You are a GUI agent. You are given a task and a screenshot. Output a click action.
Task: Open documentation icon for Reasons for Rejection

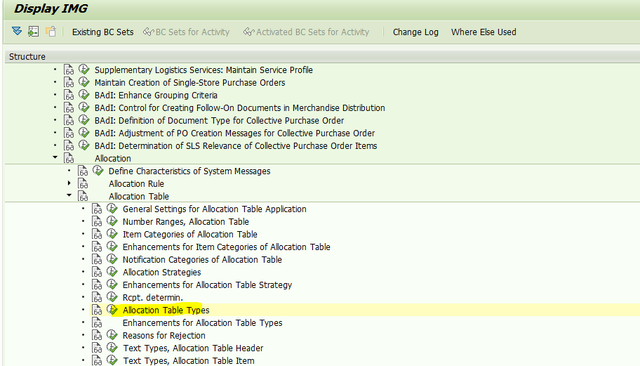tap(97, 335)
